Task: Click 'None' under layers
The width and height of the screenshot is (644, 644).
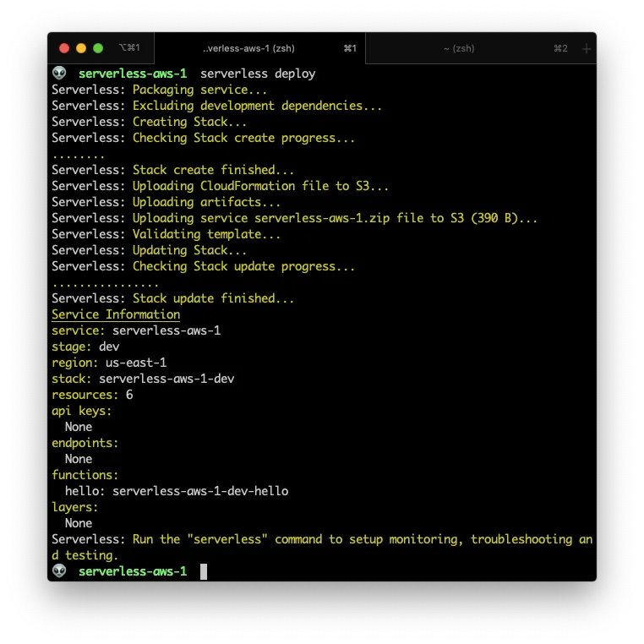Action: pos(79,523)
